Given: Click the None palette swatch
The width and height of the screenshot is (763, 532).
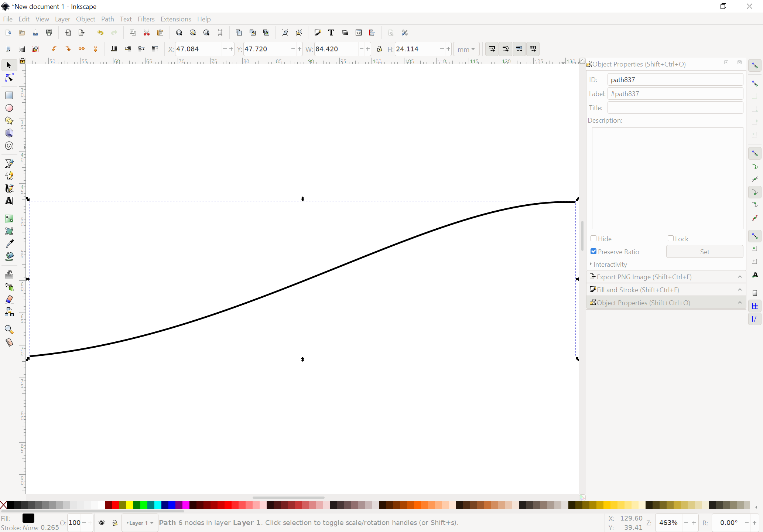Looking at the screenshot, I should [x=3, y=505].
